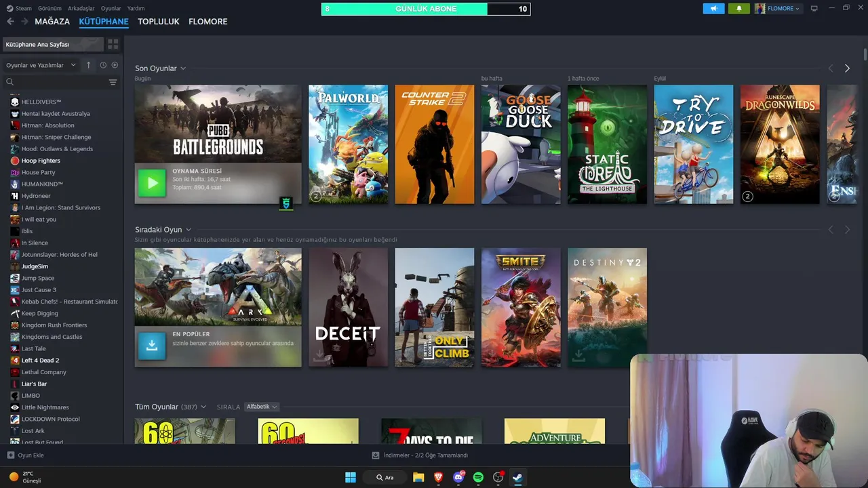Open the Static Dread Lighthouse thumbnail
The image size is (868, 488).
(x=607, y=144)
